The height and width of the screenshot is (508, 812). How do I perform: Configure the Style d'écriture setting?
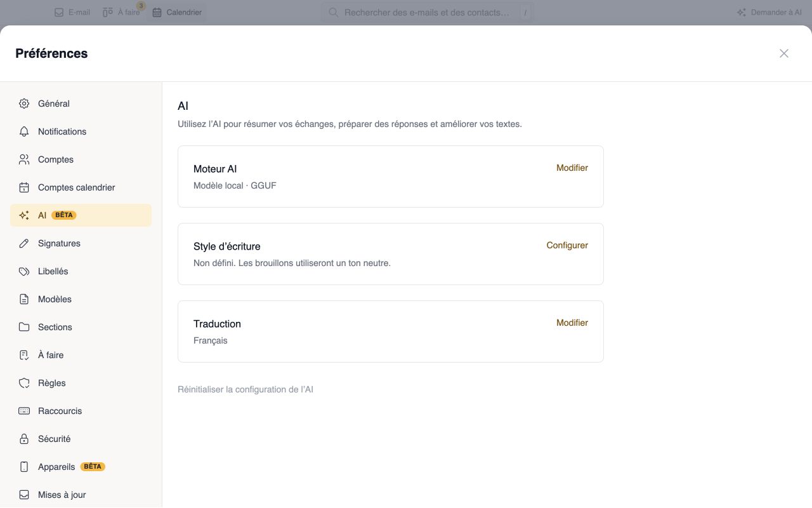pos(567,245)
